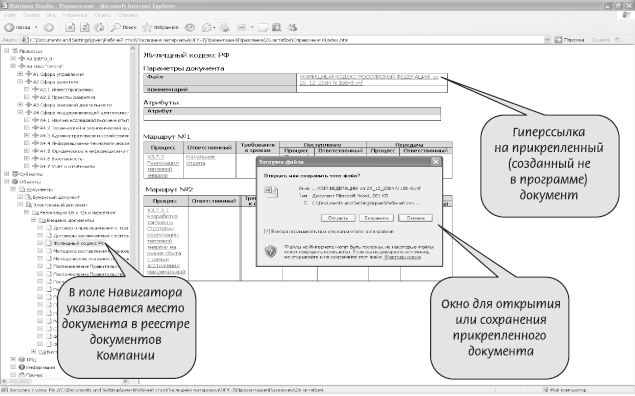
Task: Select A2.2 Проекты развития tree item
Action: point(68,97)
